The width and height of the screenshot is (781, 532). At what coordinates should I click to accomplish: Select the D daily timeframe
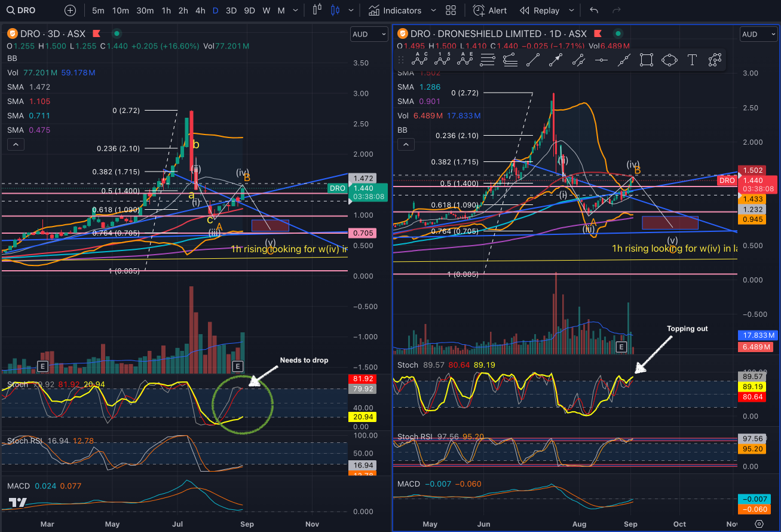(x=215, y=10)
